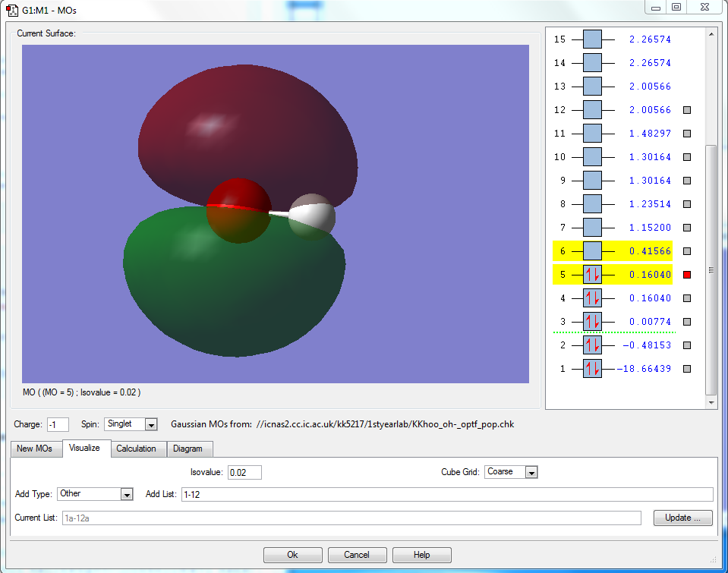Switch to the Calculation tab
The height and width of the screenshot is (573, 728).
point(136,449)
